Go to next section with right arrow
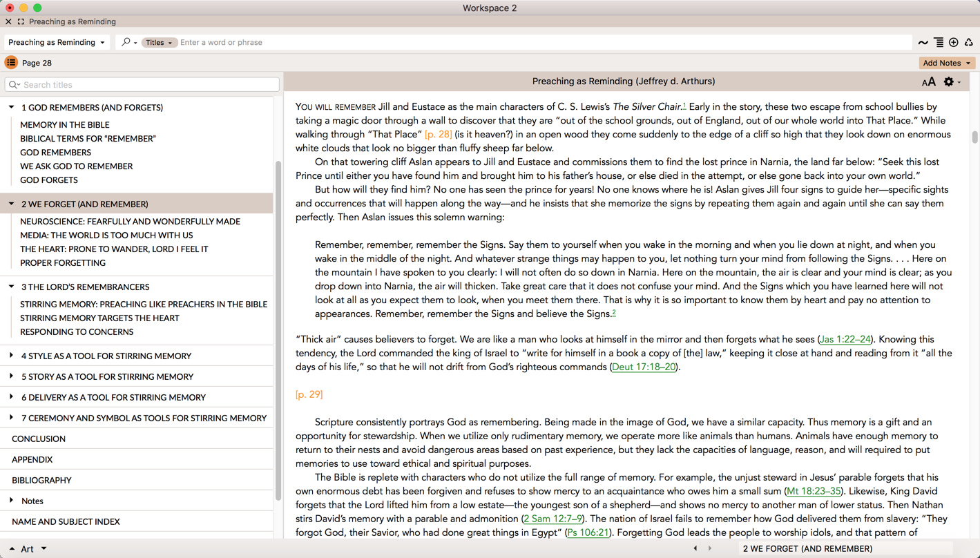 [710, 549]
